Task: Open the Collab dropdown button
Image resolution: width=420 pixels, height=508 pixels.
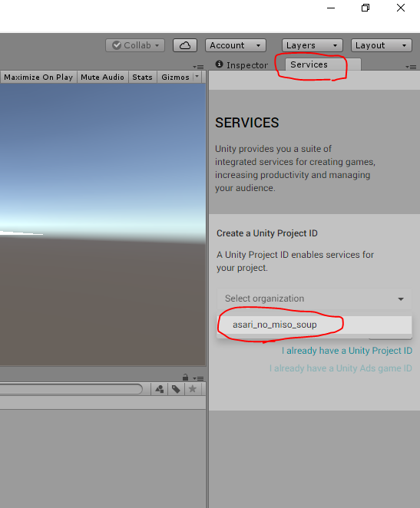Action: pos(135,45)
